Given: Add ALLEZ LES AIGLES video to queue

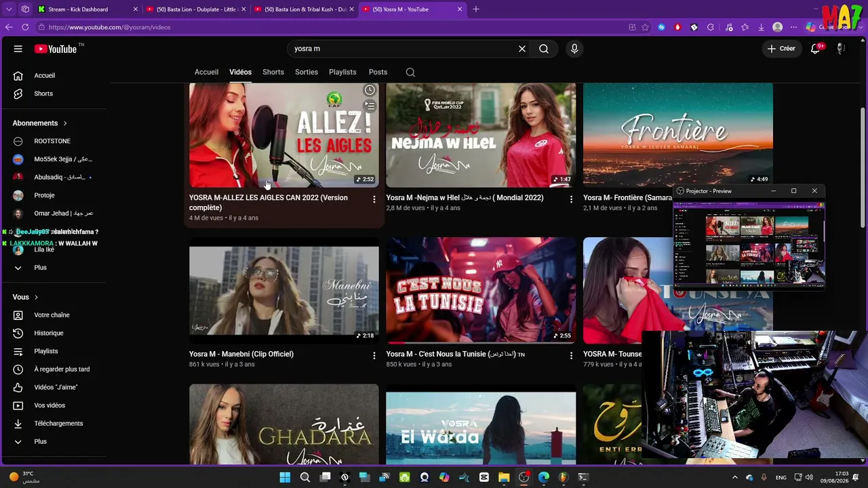Looking at the screenshot, I should coord(370,106).
